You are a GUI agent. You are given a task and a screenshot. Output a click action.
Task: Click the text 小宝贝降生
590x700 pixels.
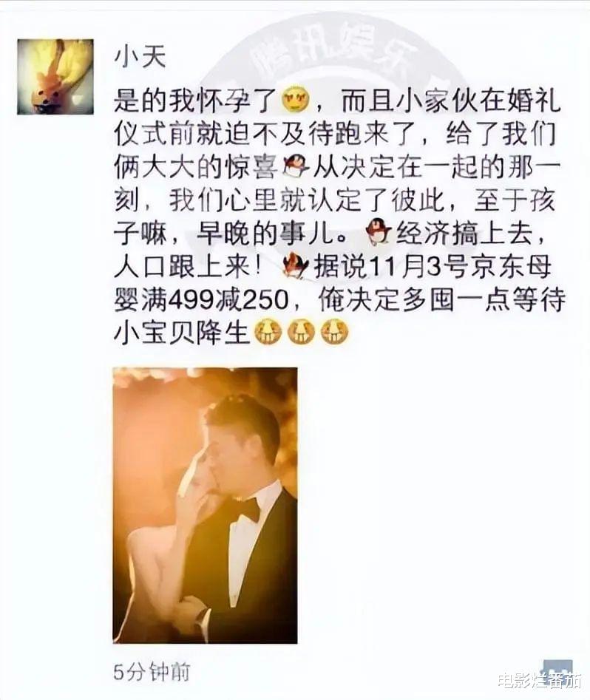181,333
